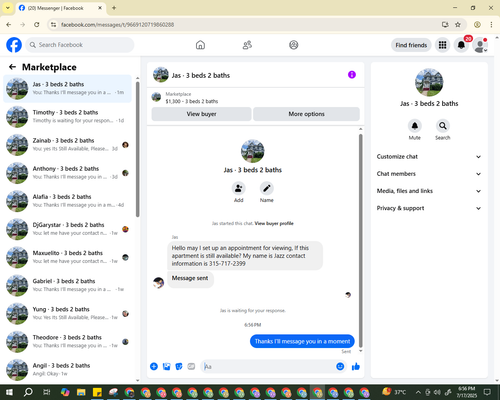Screen dimensions: 500x400
Task: Open the account profile avatar menu
Action: tap(480, 45)
